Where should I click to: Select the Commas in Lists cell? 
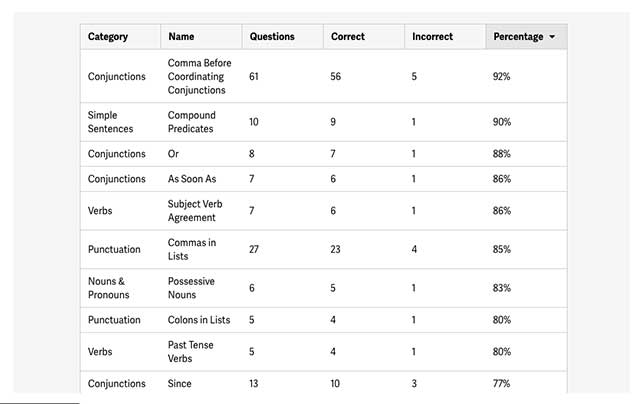click(x=192, y=249)
